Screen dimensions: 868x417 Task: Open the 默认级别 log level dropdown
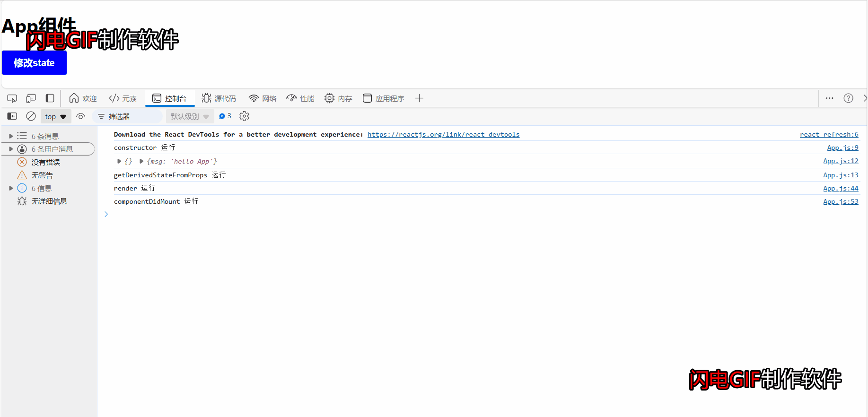190,116
